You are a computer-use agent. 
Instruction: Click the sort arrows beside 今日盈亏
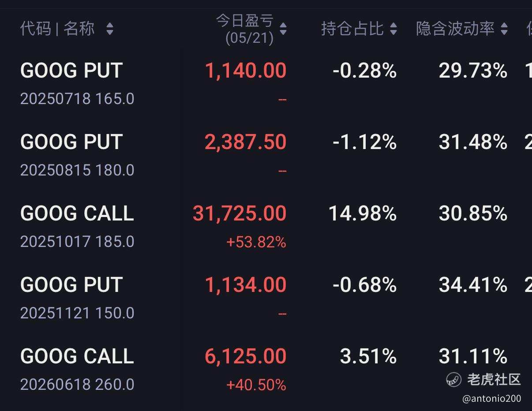(x=283, y=29)
